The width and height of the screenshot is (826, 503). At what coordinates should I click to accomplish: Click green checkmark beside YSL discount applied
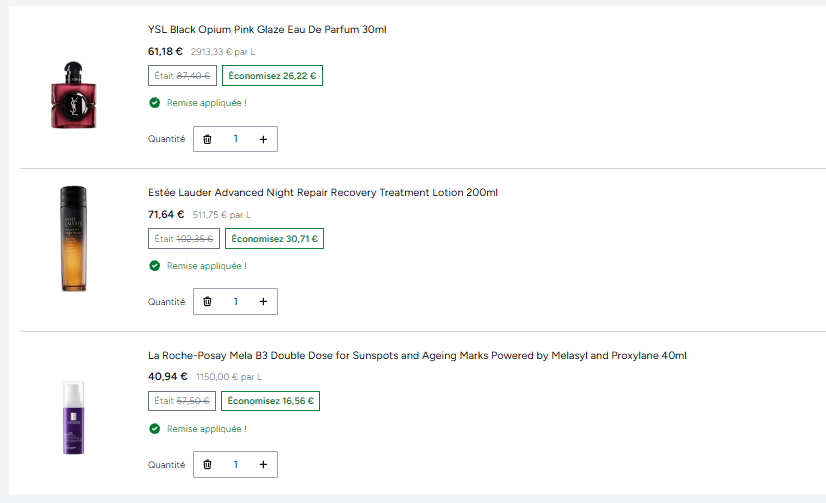click(154, 103)
